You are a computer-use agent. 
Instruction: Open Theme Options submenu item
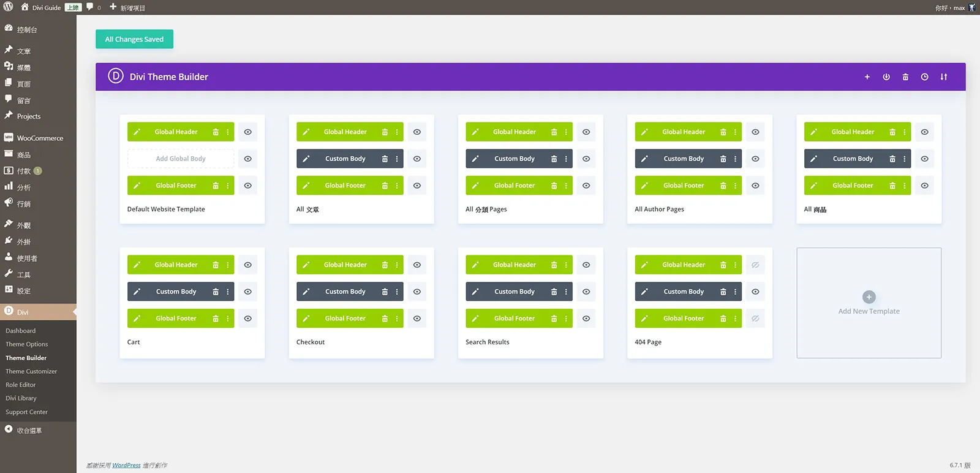[x=27, y=344]
